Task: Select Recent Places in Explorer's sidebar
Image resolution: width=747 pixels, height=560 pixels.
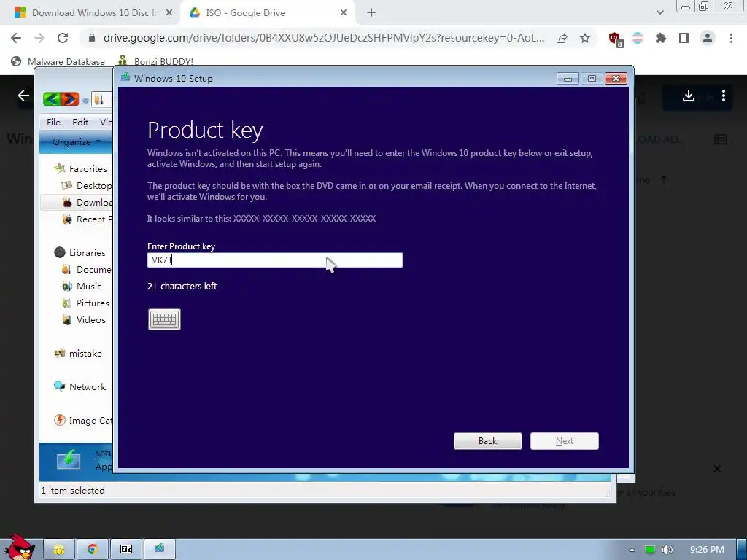Action: [x=88, y=219]
